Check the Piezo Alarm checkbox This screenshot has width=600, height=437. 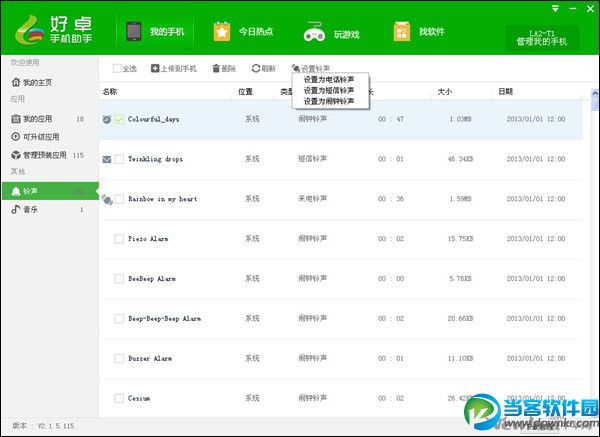click(119, 239)
